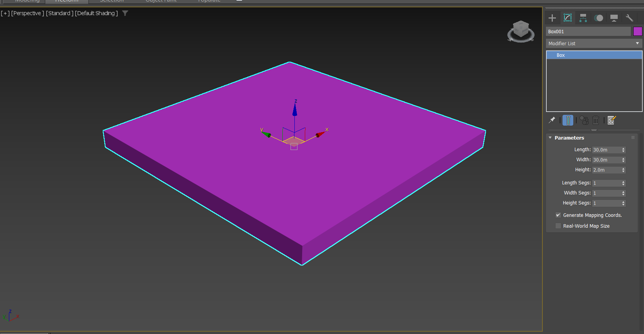Click the Box001 object color swatch
This screenshot has width=644, height=334.
click(x=638, y=31)
